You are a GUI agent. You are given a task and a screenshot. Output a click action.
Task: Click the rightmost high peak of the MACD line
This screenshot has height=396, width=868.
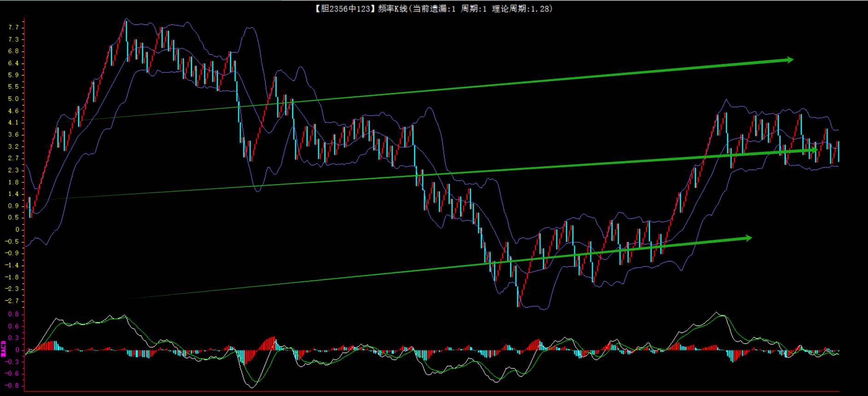tap(717, 313)
